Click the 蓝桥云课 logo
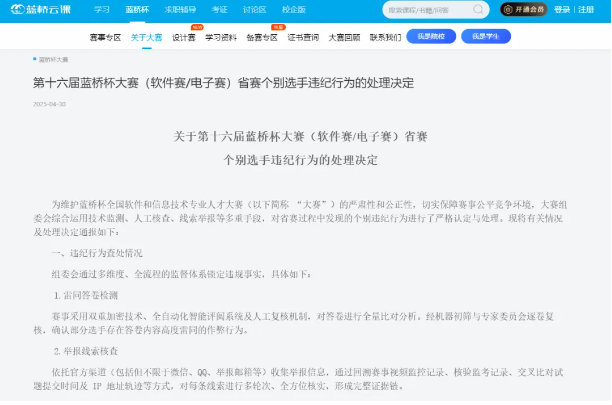612x405 pixels. [x=41, y=9]
